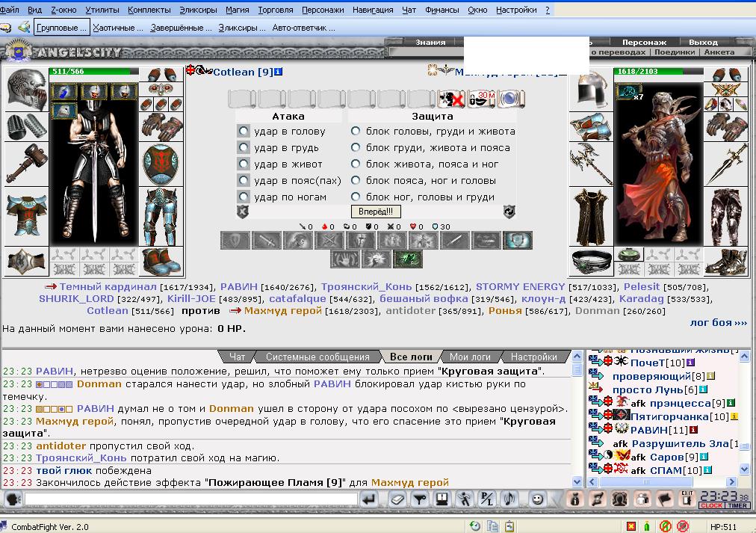The image size is (756, 533).
Task: Select attack 'удар в живот'
Action: (x=244, y=164)
